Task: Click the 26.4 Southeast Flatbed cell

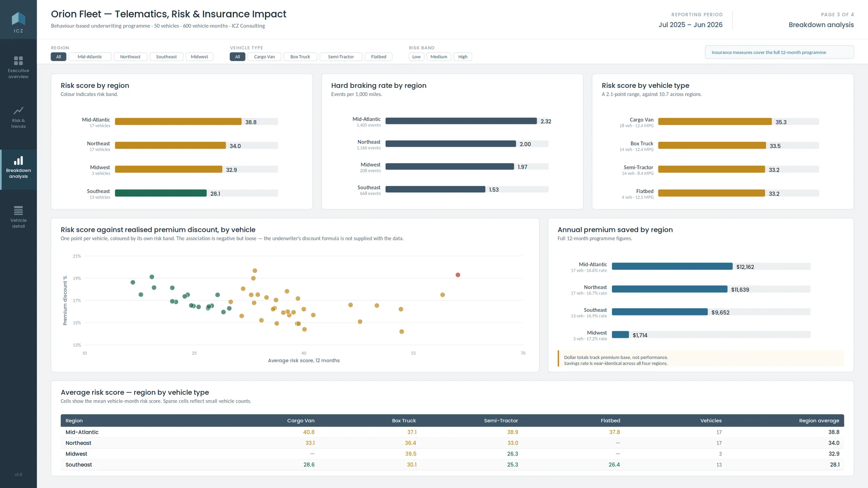Action: click(614, 465)
